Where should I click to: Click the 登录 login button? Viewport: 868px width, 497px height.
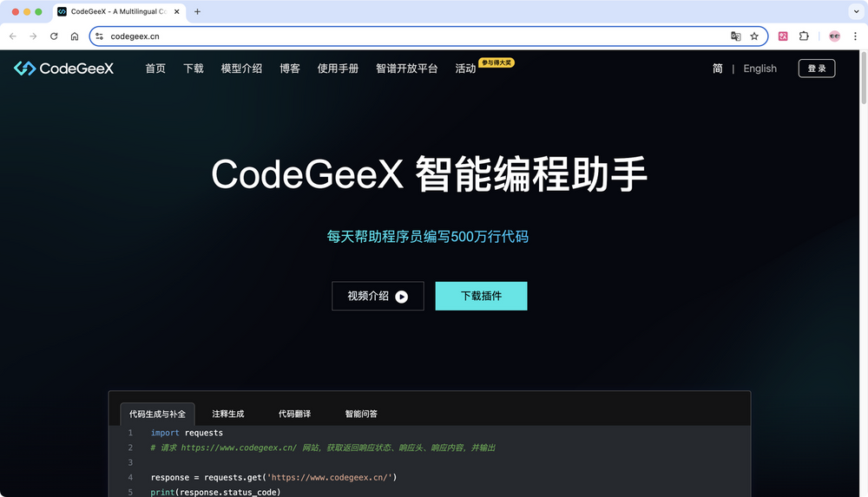coord(817,68)
